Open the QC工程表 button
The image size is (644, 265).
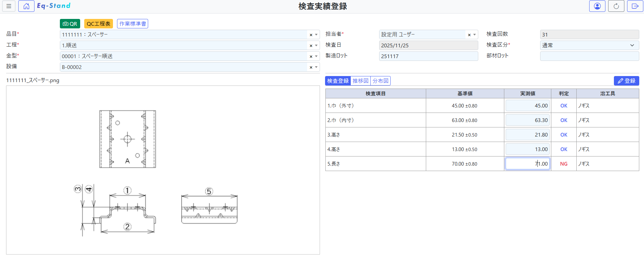[x=98, y=24]
